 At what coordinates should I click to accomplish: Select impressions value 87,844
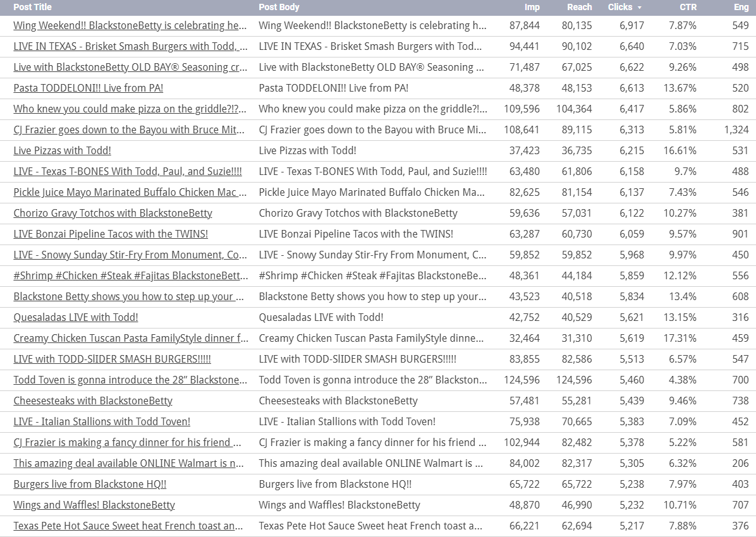[525, 25]
